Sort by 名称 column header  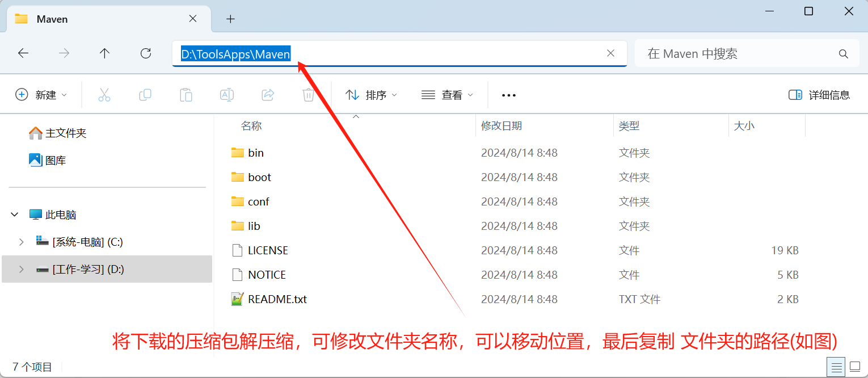pos(251,126)
